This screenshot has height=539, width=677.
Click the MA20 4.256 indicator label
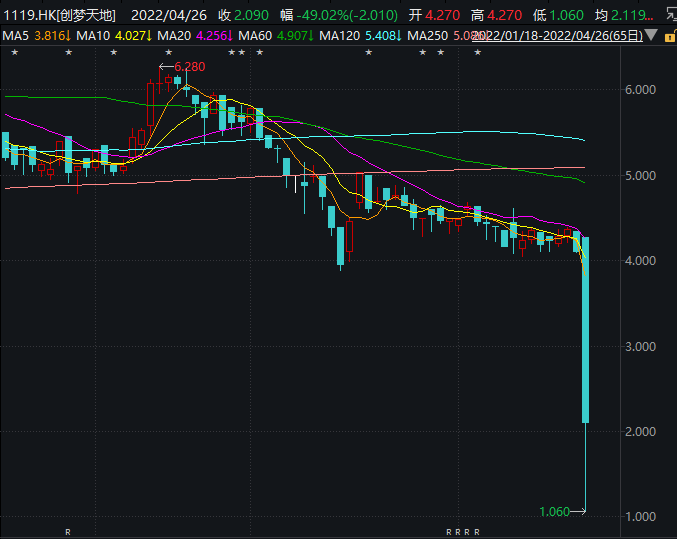pos(195,35)
